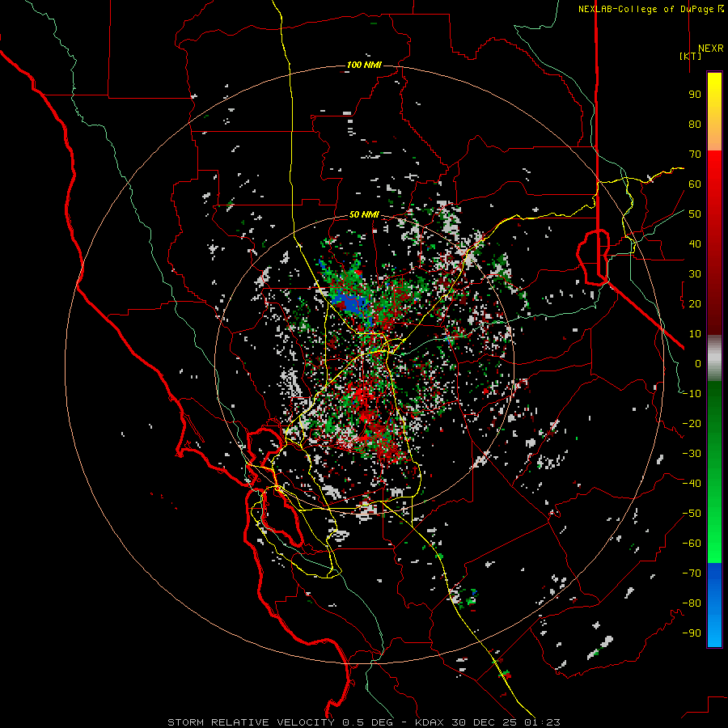Click the Storm Relative Velocity caption text
728x728 pixels.
pos(363,722)
